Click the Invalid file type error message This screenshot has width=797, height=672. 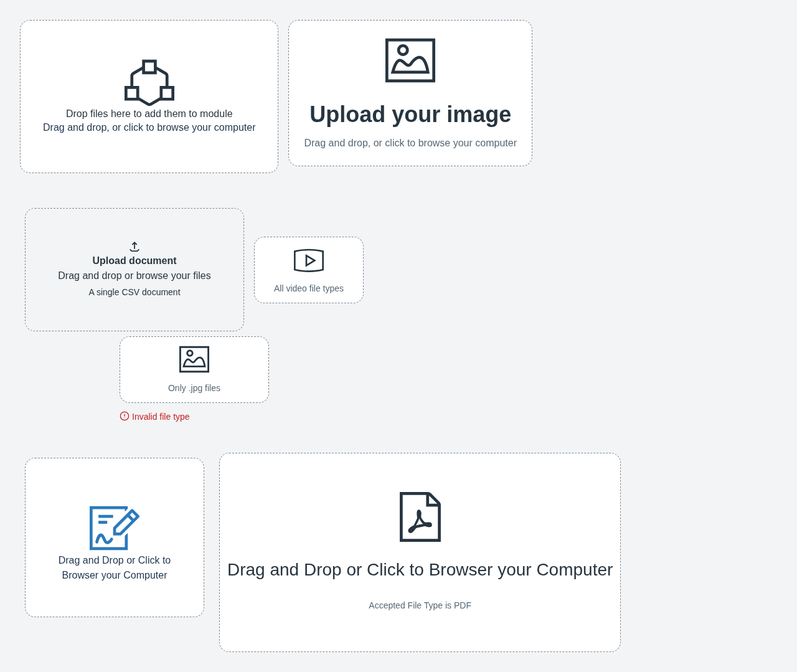161,417
